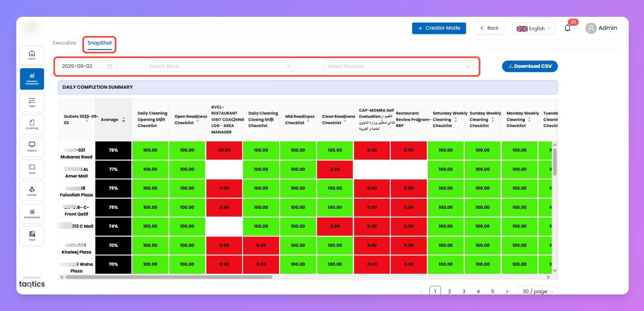
Task: Go to page 3 of the table
Action: coord(464,291)
